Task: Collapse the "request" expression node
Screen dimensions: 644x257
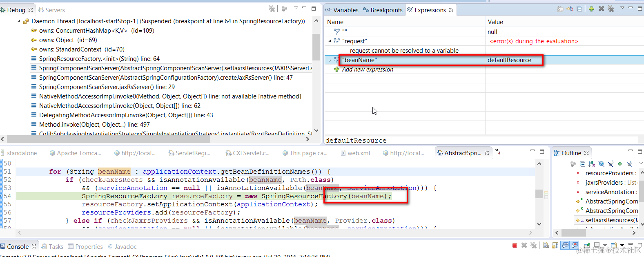Action: pyautogui.click(x=330, y=41)
